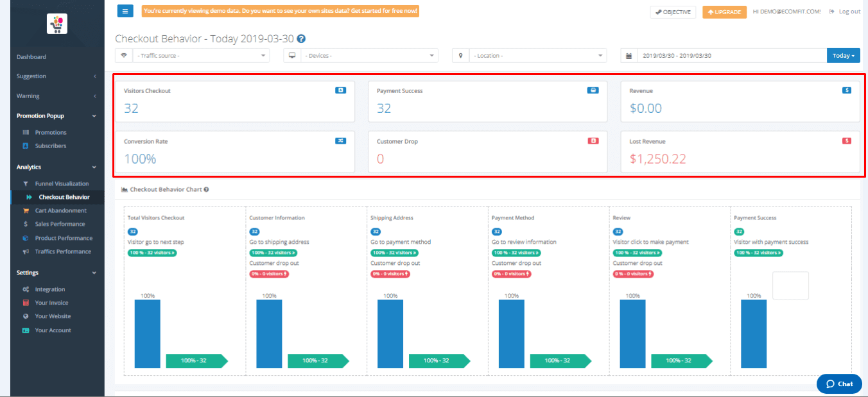
Task: Open the Traffic source dropdown
Action: coord(202,56)
